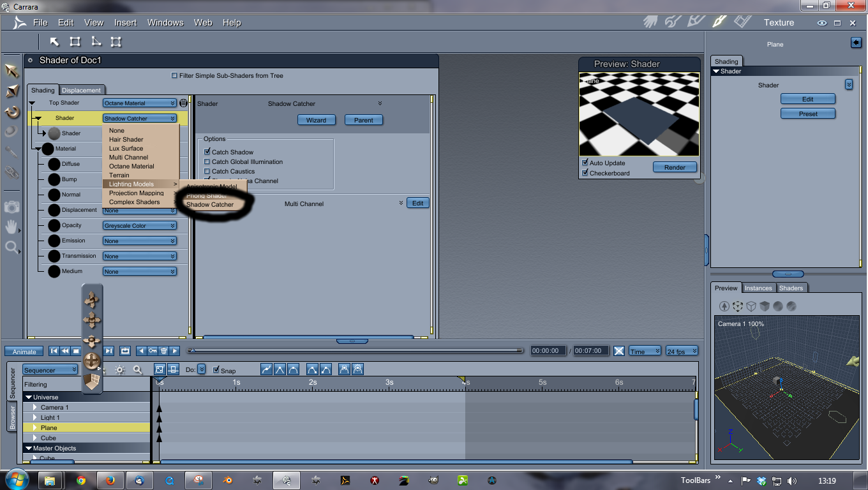Click Edit beside Multi Channel
868x490 pixels.
pyautogui.click(x=417, y=203)
